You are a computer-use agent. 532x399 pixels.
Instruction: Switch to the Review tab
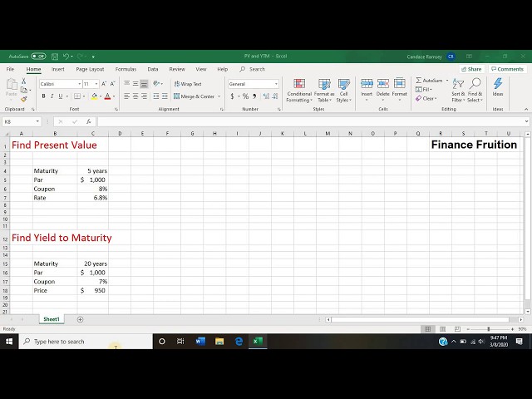177,69
